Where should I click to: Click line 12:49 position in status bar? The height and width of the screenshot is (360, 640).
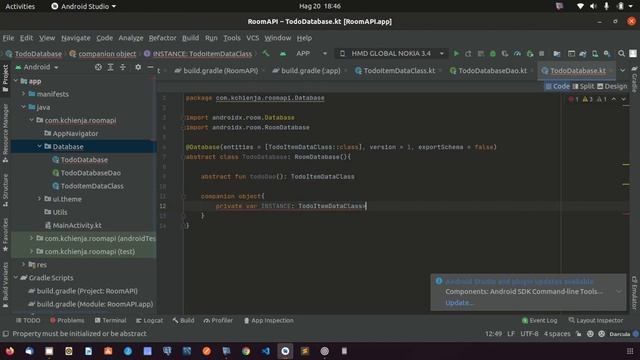click(x=493, y=333)
